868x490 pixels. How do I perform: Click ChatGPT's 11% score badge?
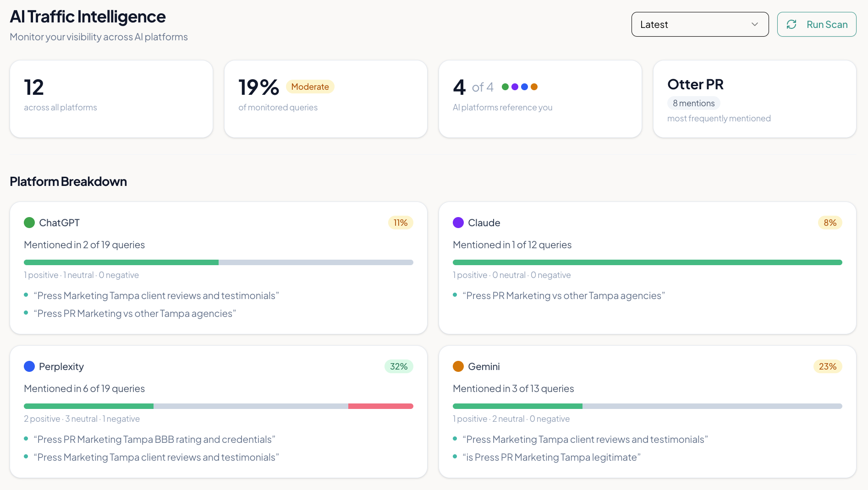click(x=401, y=223)
